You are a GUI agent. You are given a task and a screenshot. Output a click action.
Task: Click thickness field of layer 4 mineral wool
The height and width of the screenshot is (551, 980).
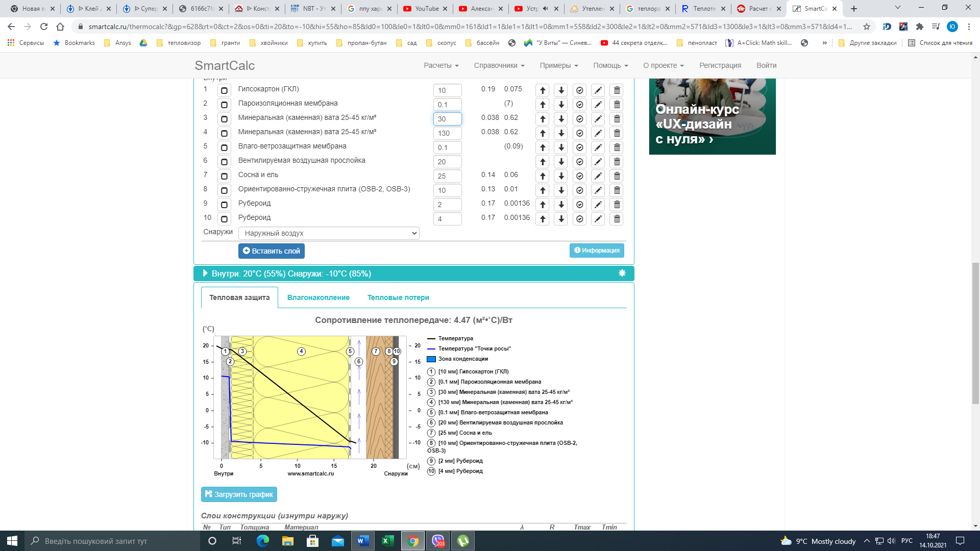pyautogui.click(x=448, y=133)
